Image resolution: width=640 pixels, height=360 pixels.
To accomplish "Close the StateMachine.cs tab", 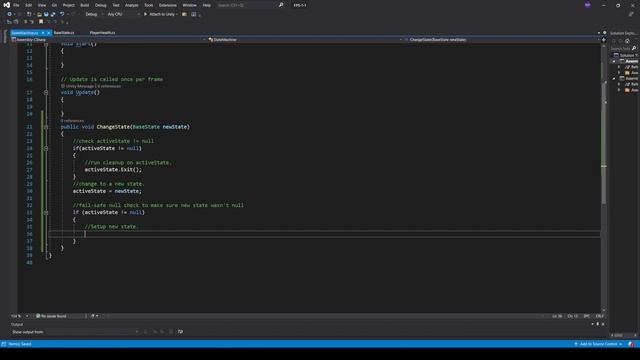I will [49, 33].
